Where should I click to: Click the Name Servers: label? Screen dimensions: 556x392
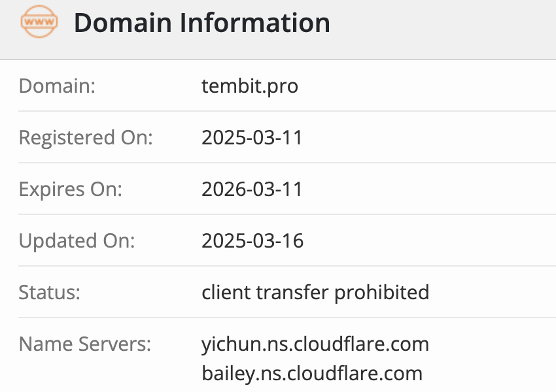click(x=85, y=344)
